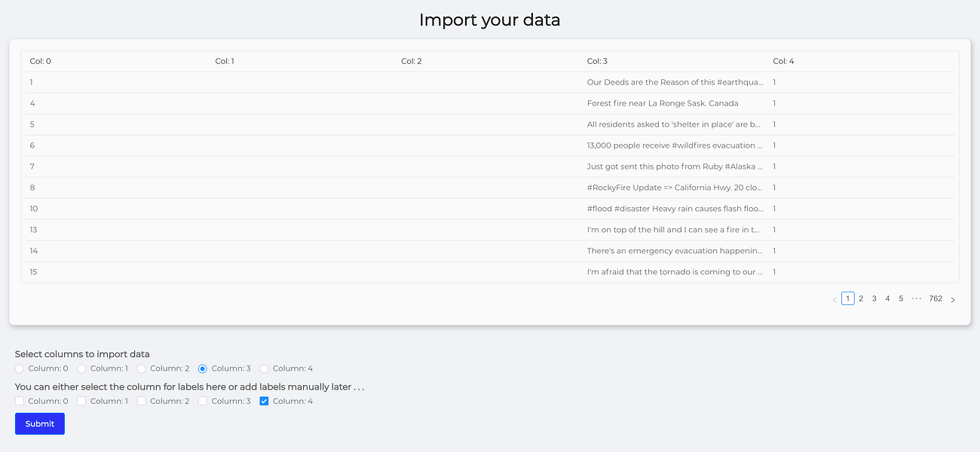Submit the column selection
This screenshot has height=452, width=980.
[40, 423]
